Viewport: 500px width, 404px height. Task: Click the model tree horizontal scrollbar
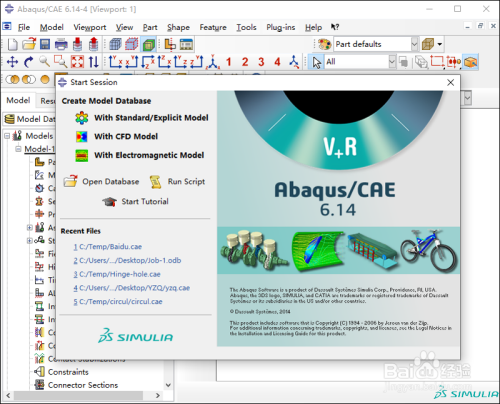78,396
